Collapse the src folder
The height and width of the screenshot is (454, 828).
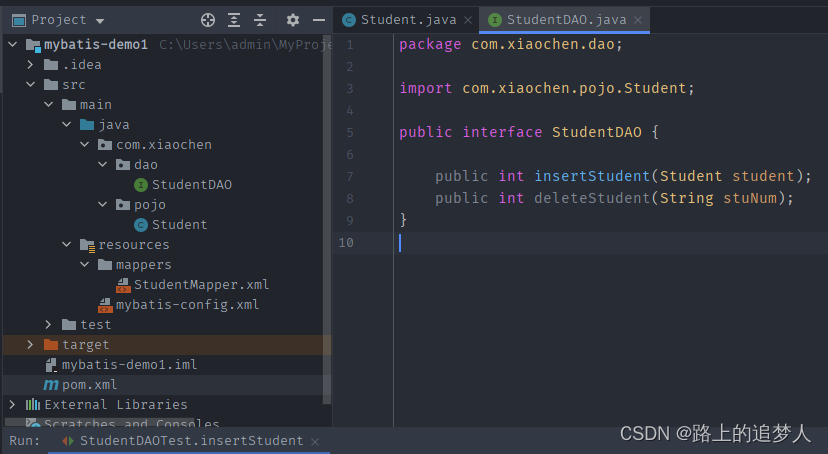pyautogui.click(x=31, y=84)
